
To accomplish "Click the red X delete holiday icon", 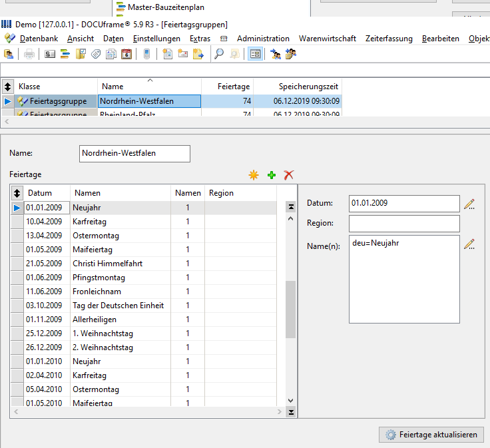I will 289,175.
